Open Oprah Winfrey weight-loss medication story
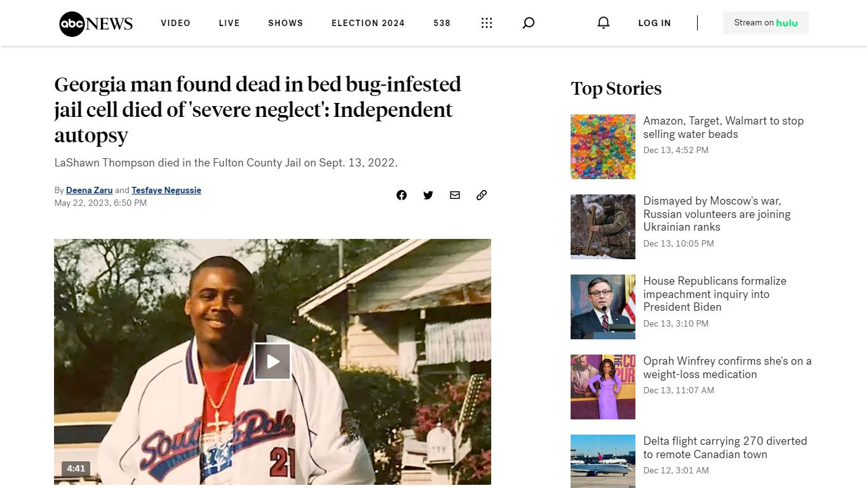Screen dimensions: 868x488 pos(727,367)
